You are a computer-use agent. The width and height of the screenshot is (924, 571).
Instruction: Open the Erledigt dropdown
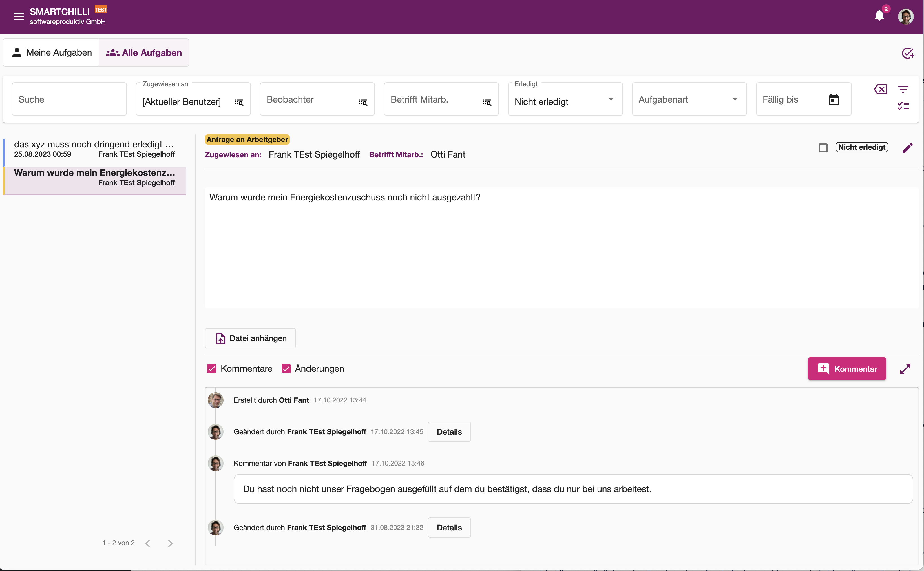tap(565, 99)
